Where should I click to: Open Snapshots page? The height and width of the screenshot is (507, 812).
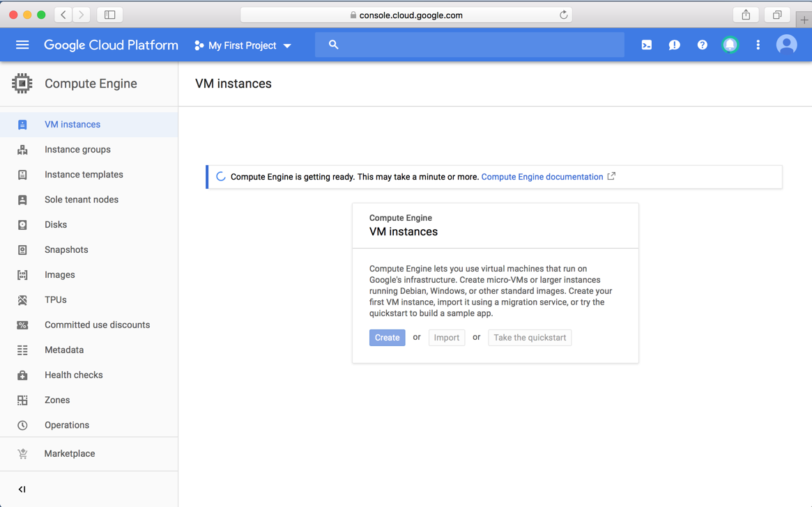click(x=89, y=250)
